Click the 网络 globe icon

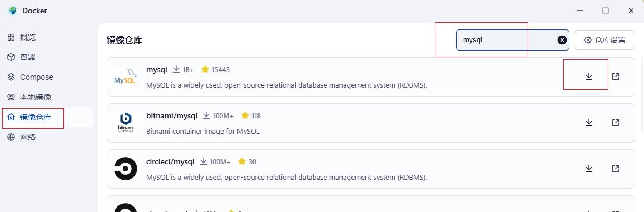11,137
